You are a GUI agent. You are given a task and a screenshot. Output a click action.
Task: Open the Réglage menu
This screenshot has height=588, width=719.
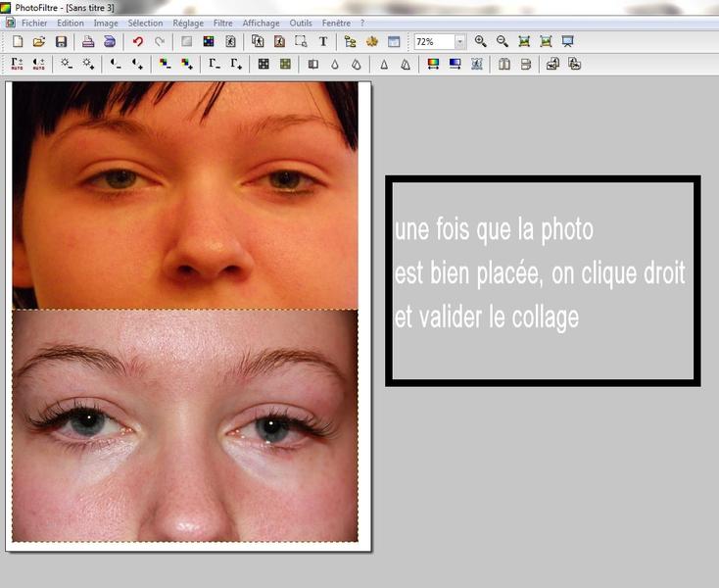(188, 23)
